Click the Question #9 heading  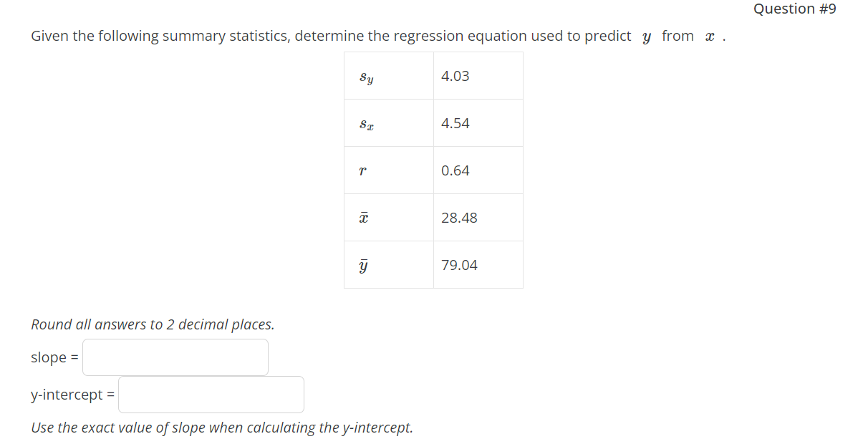(794, 9)
